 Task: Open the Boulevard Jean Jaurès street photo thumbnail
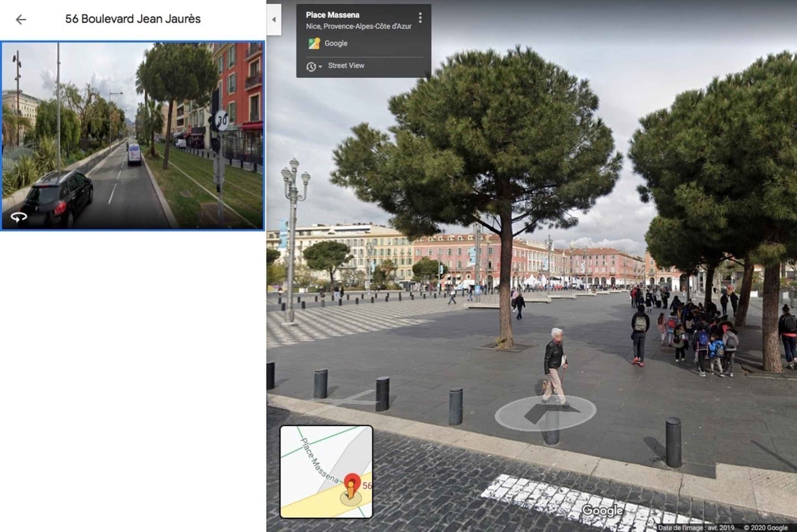(133, 136)
